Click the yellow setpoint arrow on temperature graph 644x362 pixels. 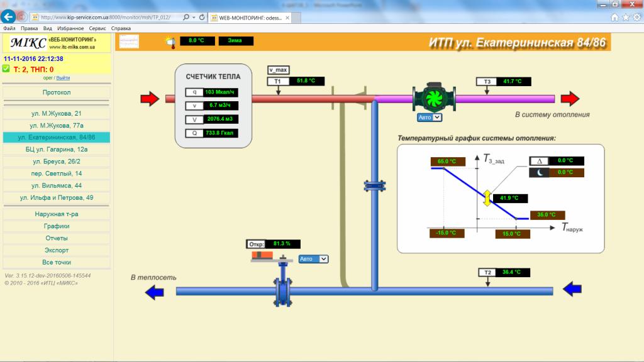(x=487, y=198)
